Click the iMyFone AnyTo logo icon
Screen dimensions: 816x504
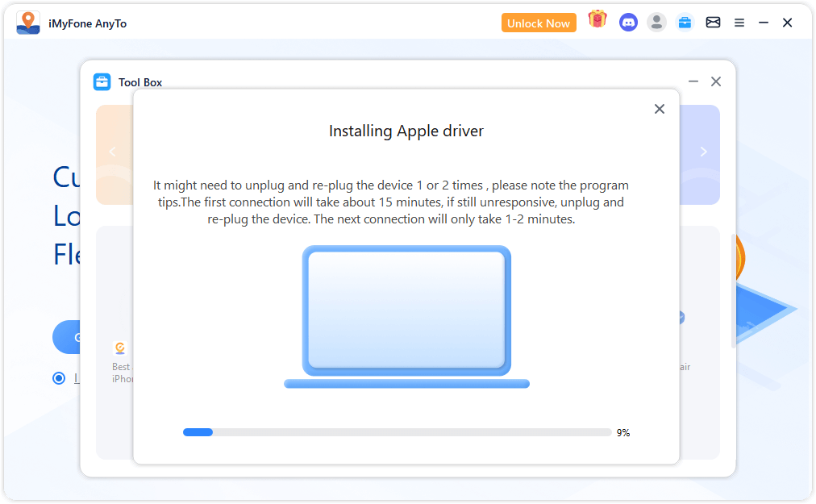coord(28,23)
